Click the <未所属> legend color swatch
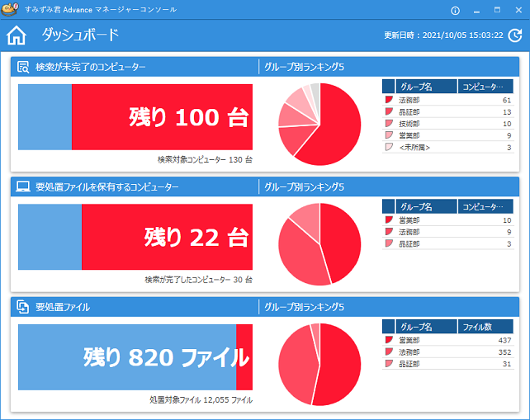The image size is (530, 420). 389,147
